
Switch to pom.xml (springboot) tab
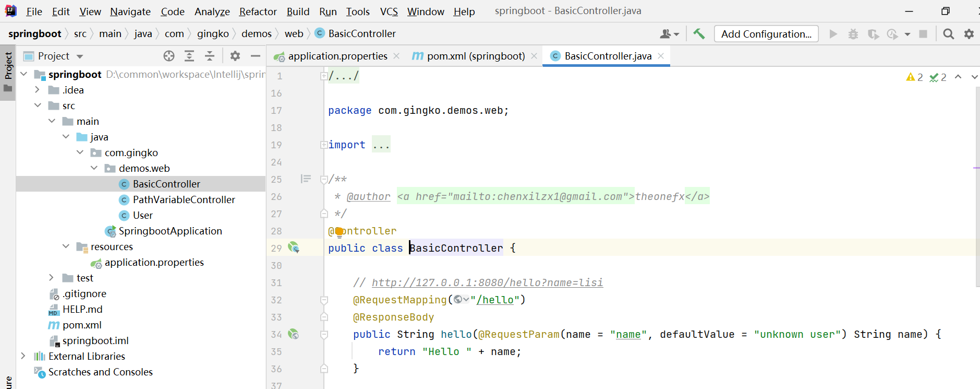click(x=476, y=56)
